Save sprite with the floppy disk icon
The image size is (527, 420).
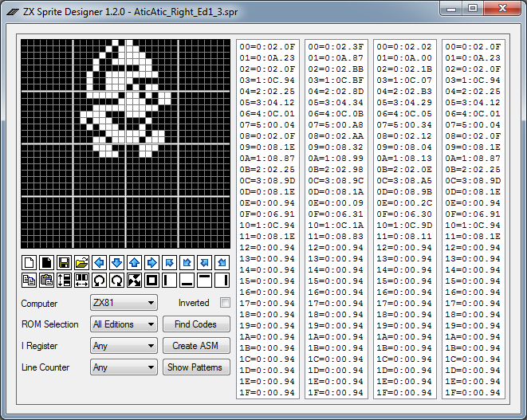tap(65, 262)
